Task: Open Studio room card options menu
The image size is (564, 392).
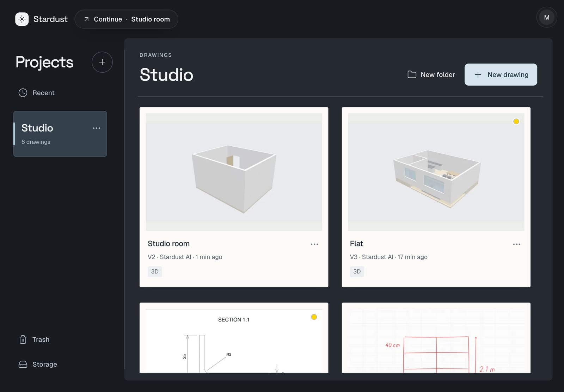Action: click(314, 244)
